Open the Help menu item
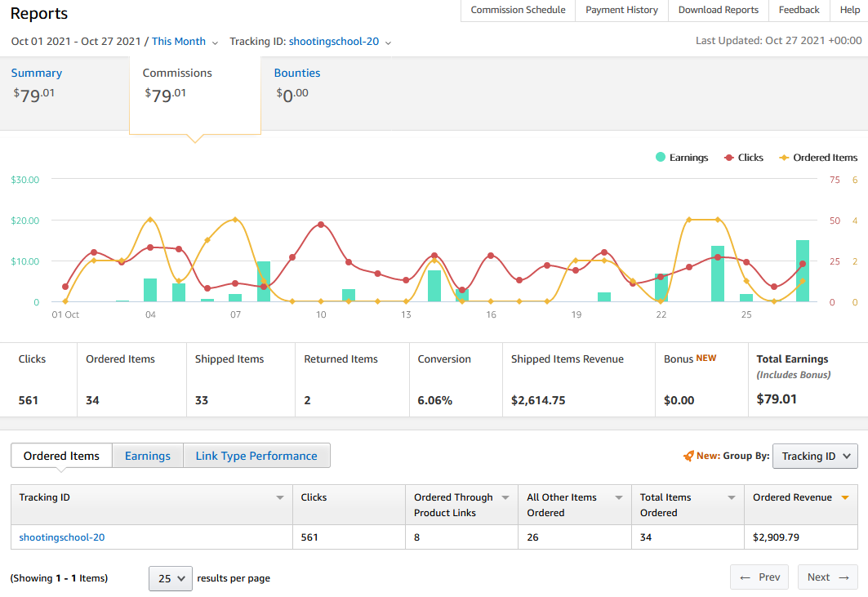868x597 pixels. point(849,10)
